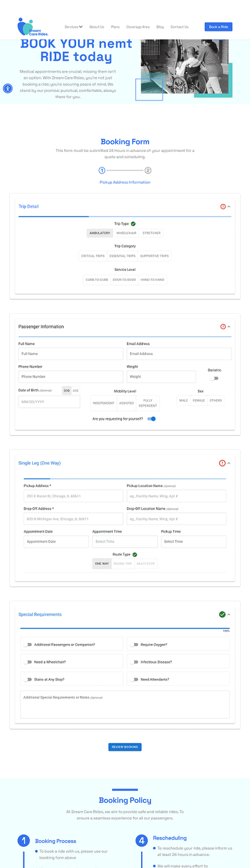Viewport: 250px width, 868px height.
Task: Set mobility level to Assisted
Action: point(126,403)
